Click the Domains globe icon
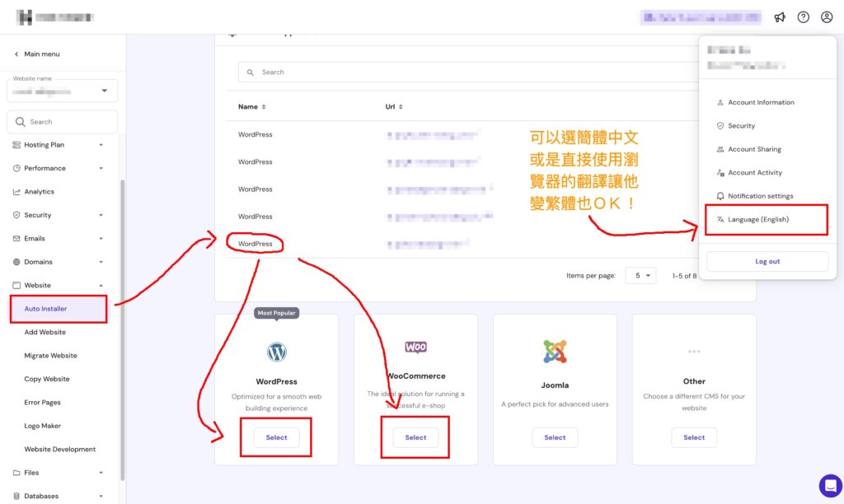Viewport: 844px width, 504px height. (16, 262)
